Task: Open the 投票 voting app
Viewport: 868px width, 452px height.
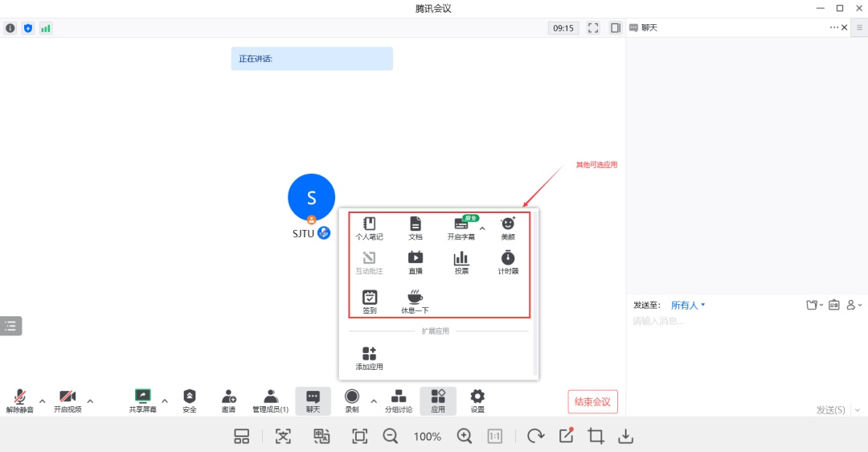Action: point(461,262)
